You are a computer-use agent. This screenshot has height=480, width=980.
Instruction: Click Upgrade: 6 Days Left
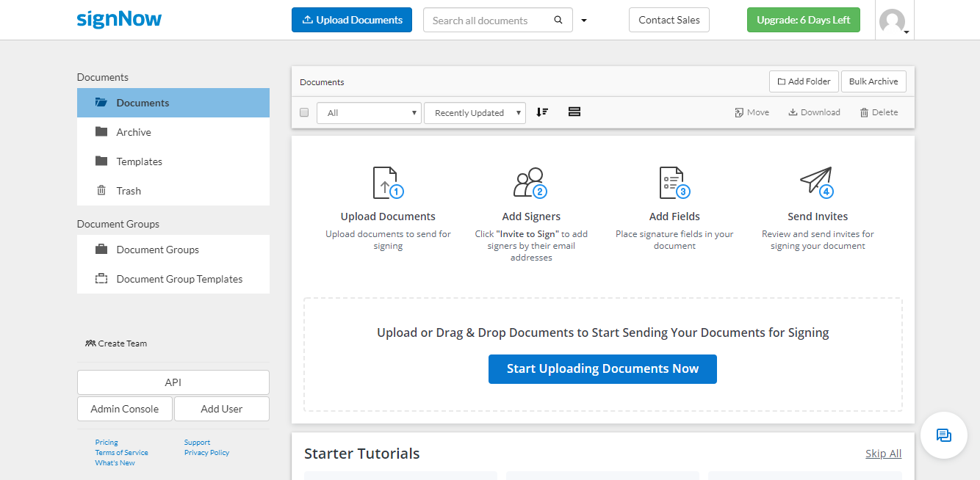point(804,20)
